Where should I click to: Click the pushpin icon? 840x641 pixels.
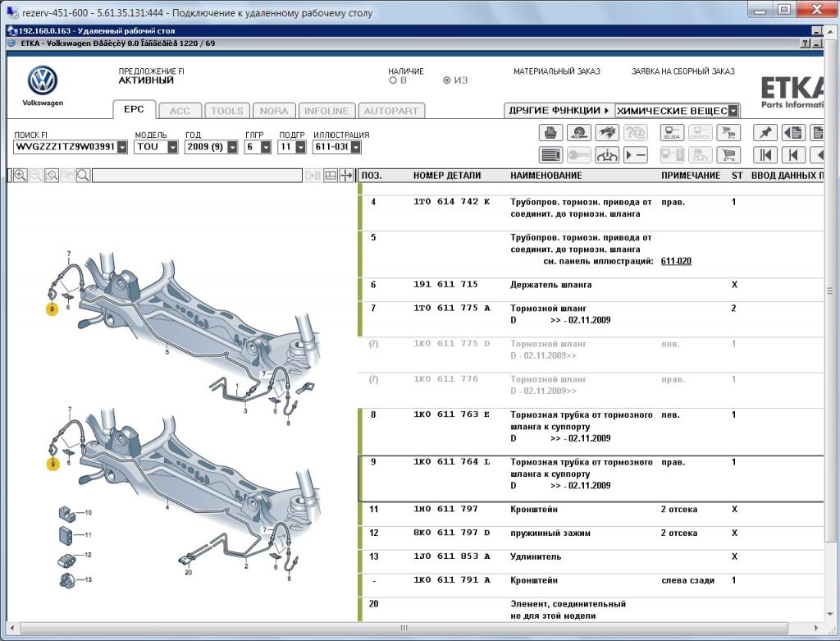point(765,132)
